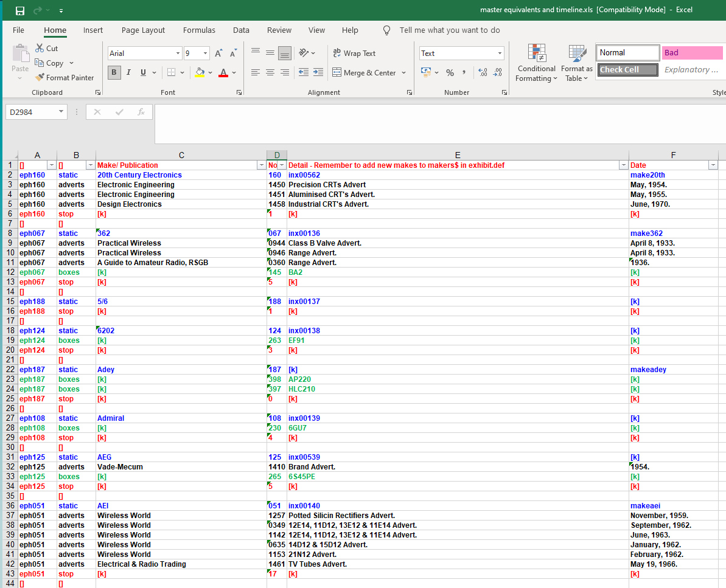Open the Font dialog launcher

[239, 92]
